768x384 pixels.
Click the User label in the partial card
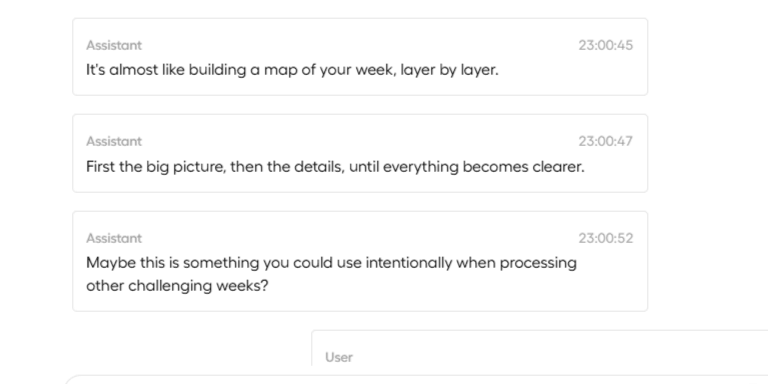pos(339,357)
